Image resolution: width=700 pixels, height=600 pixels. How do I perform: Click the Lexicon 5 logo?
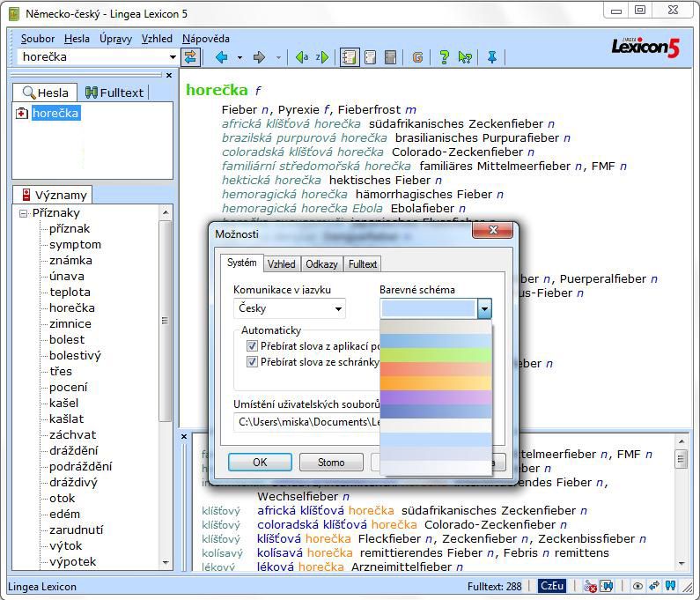[645, 47]
